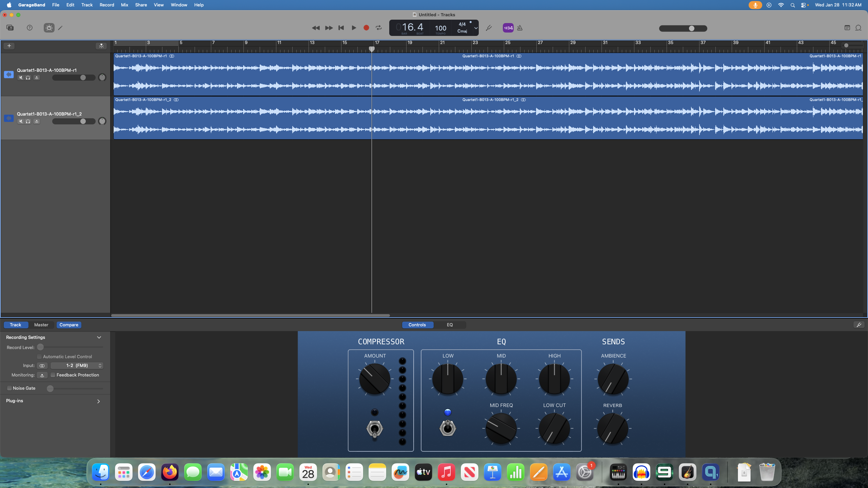Switch to the EQ tab
868x488 pixels.
click(450, 325)
